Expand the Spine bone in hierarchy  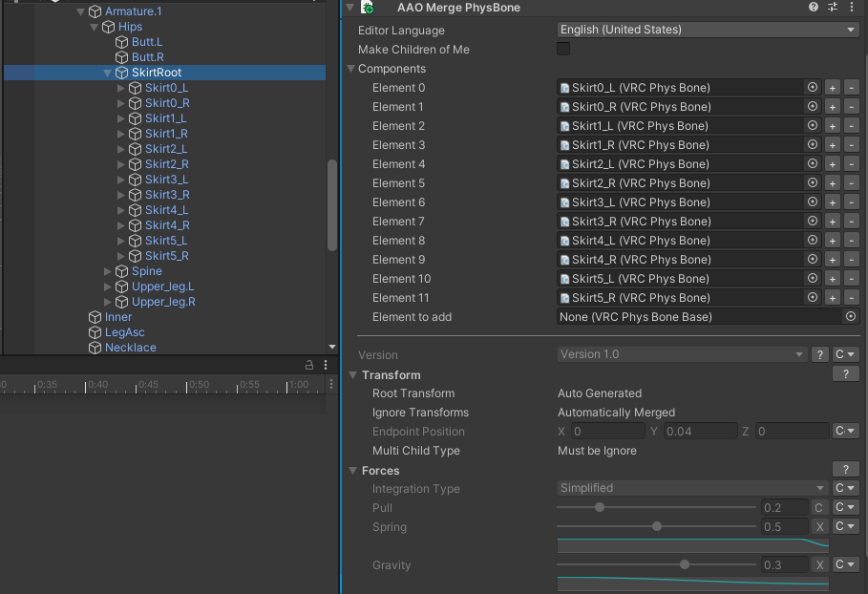(108, 271)
